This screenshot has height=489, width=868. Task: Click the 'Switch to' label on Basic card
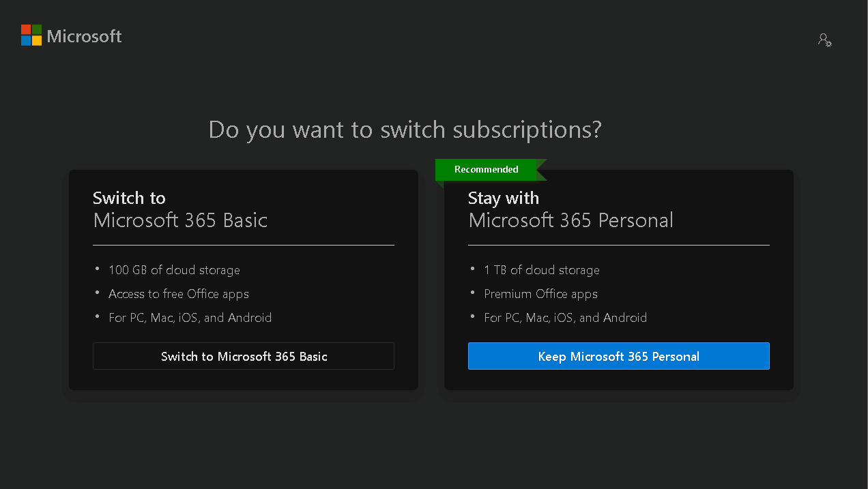coord(129,198)
